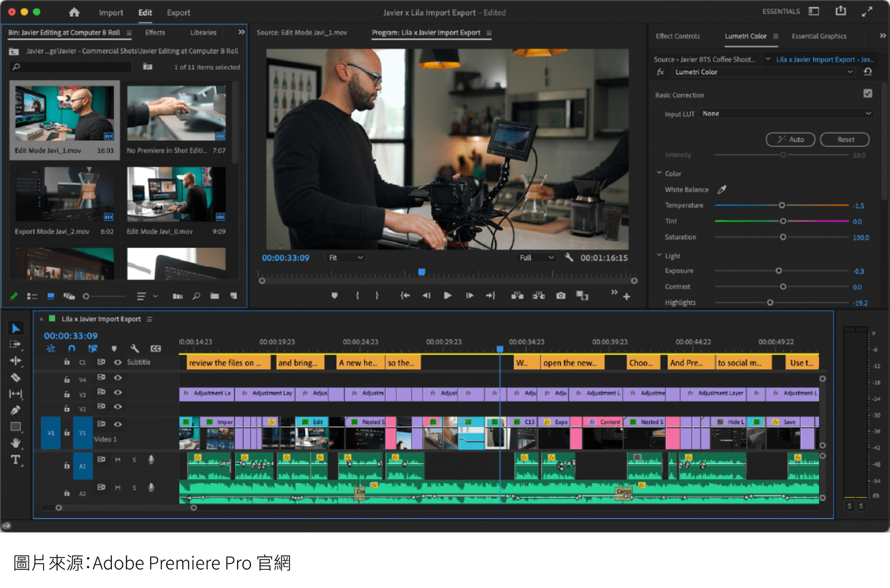Toggle Basic Correction checkbox
The width and height of the screenshot is (890, 588).
click(x=868, y=94)
